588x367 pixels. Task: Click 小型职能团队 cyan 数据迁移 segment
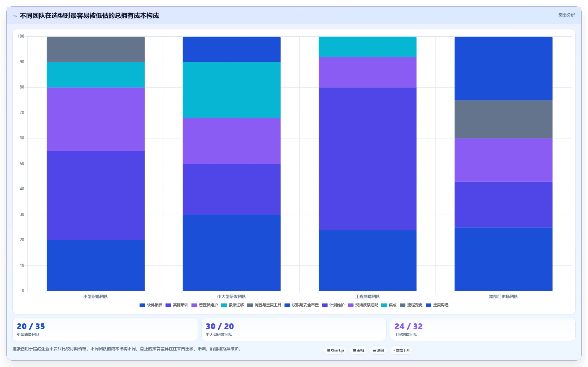(x=96, y=75)
